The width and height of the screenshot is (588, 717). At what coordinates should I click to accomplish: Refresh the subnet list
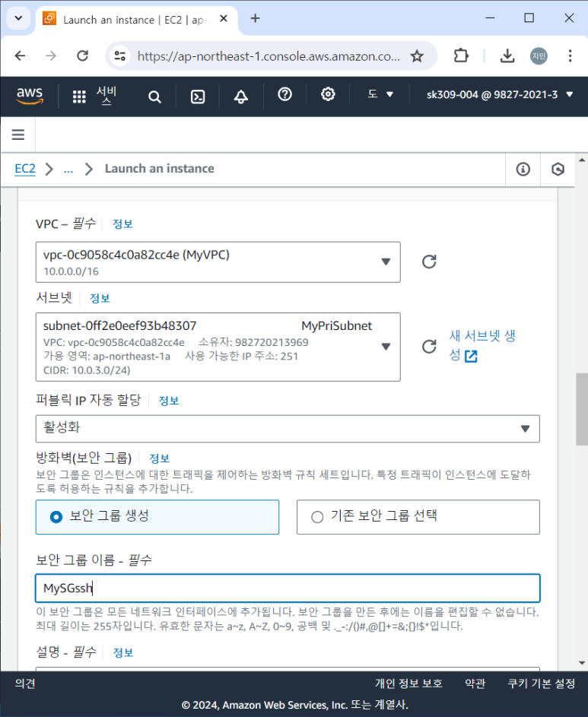point(429,347)
